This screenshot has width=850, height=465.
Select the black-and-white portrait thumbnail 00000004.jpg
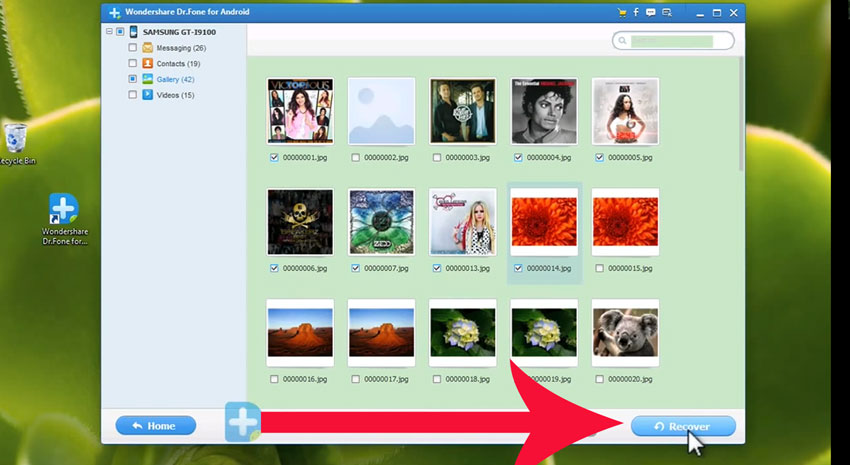click(544, 111)
